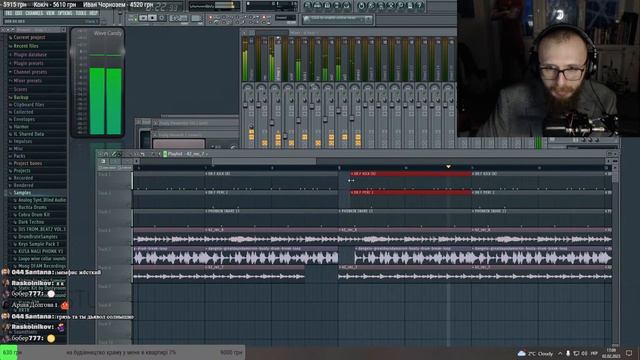Expand Backup folder in browser
This screenshot has height=360, width=640.
(21, 98)
